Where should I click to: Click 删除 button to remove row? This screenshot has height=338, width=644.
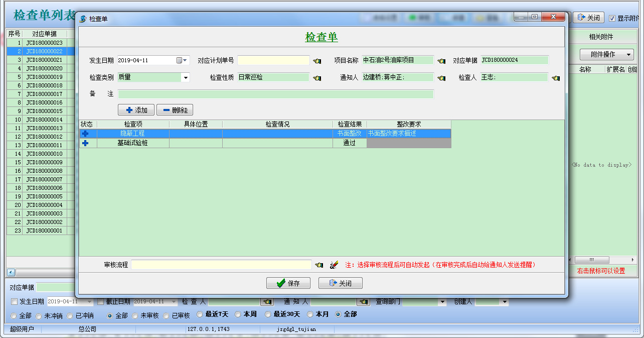click(175, 110)
